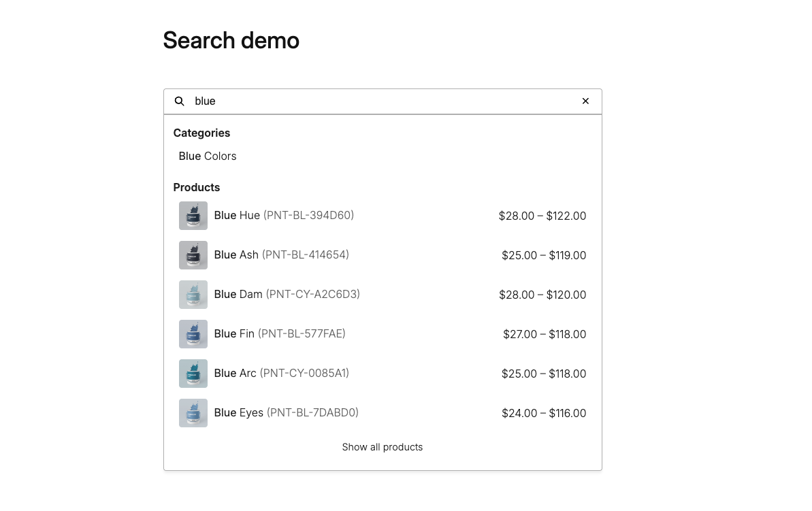The height and width of the screenshot is (511, 812).
Task: Click the Blue Fin paint can thumbnail
Action: point(193,334)
